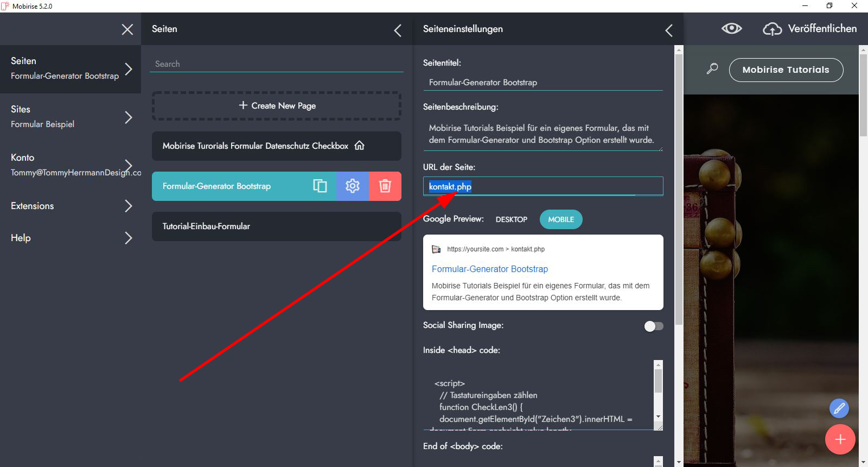Click the Create New Page button
The image size is (868, 467).
point(277,106)
